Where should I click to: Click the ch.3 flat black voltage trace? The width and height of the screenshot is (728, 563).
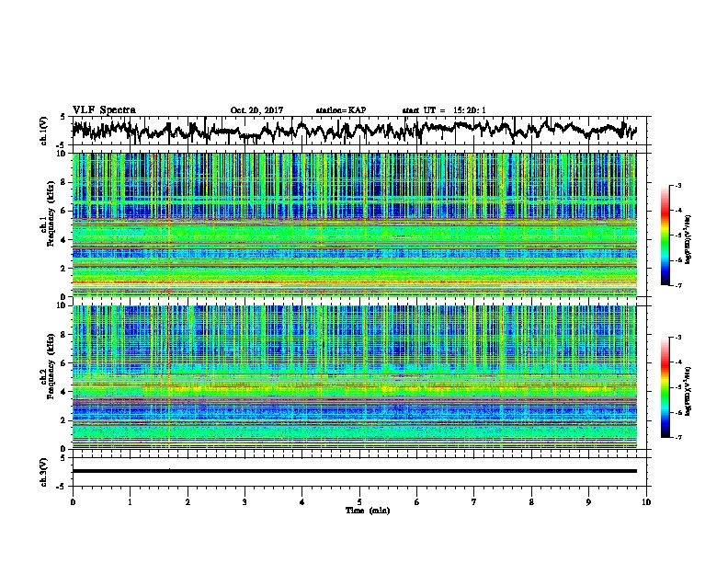pyautogui.click(x=355, y=471)
